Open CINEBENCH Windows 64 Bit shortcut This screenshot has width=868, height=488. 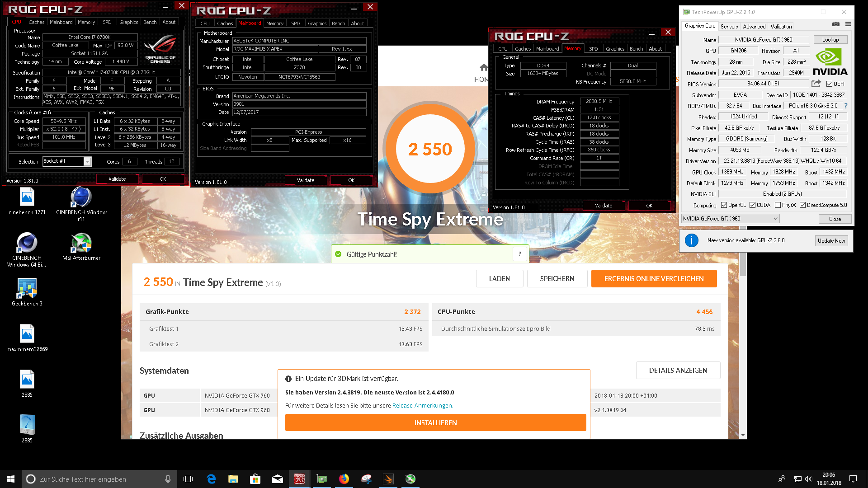27,250
